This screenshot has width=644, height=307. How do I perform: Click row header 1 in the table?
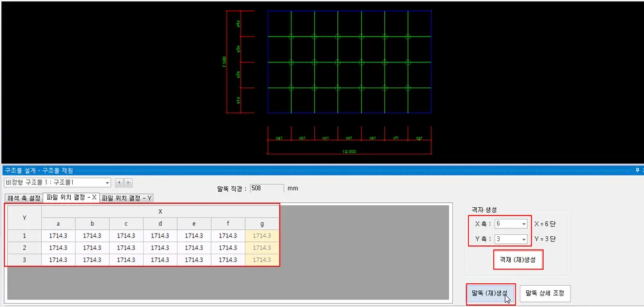coord(24,236)
